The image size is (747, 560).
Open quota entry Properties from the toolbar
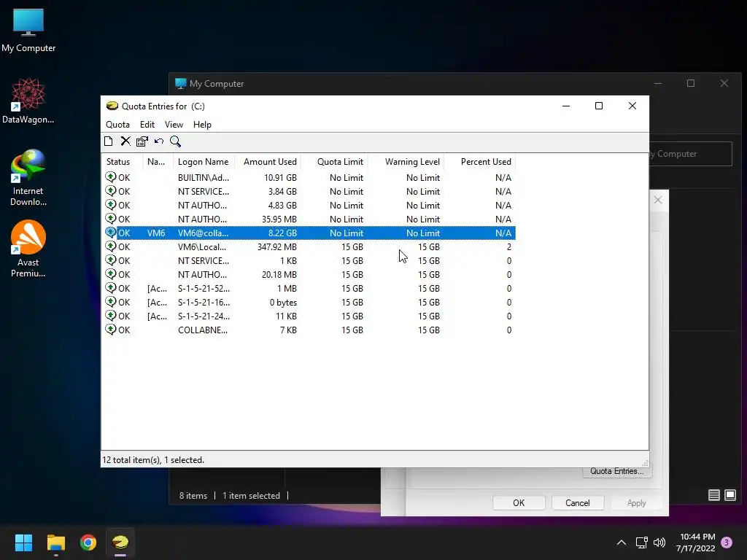[142, 141]
